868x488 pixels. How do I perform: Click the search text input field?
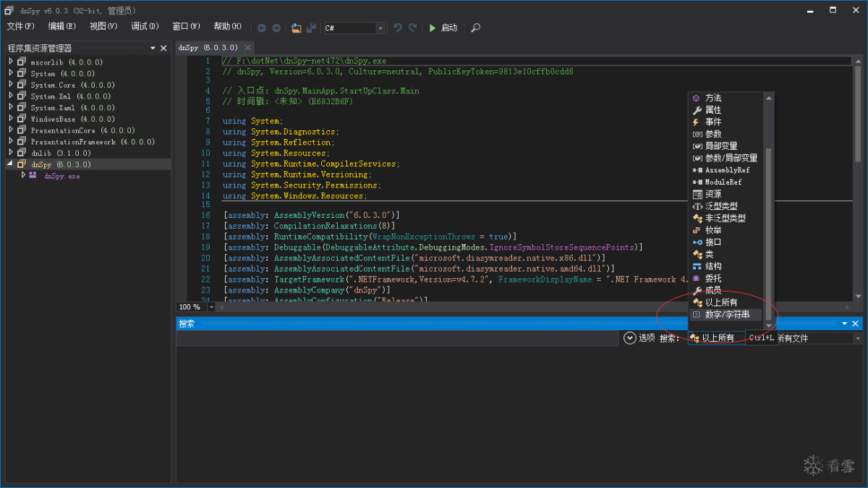point(399,338)
